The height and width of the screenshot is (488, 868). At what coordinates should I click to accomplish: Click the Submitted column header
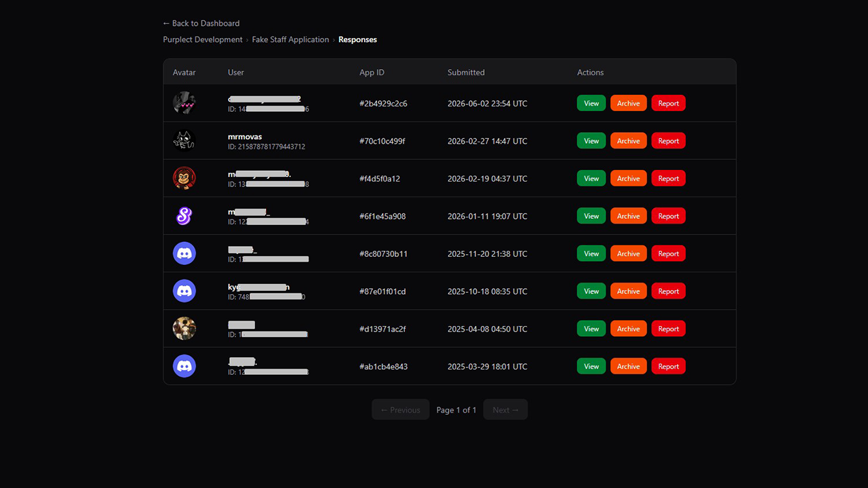[x=466, y=73]
